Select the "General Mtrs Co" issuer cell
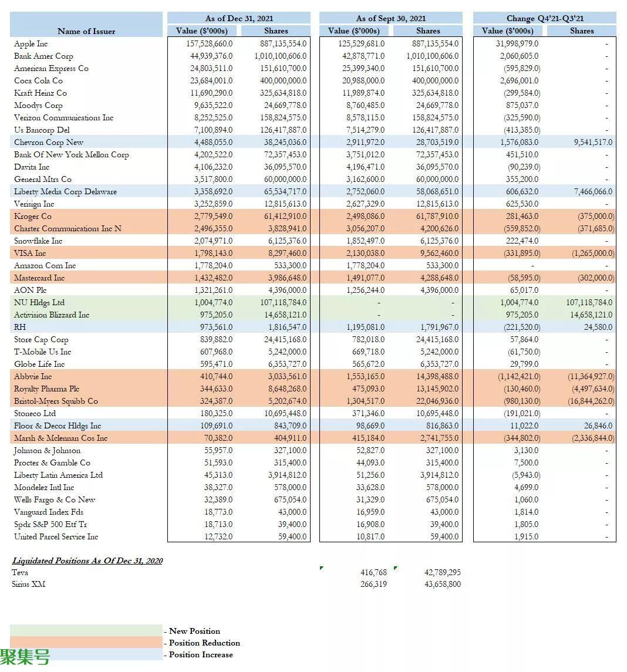This screenshot has height=672, width=627. [x=42, y=179]
